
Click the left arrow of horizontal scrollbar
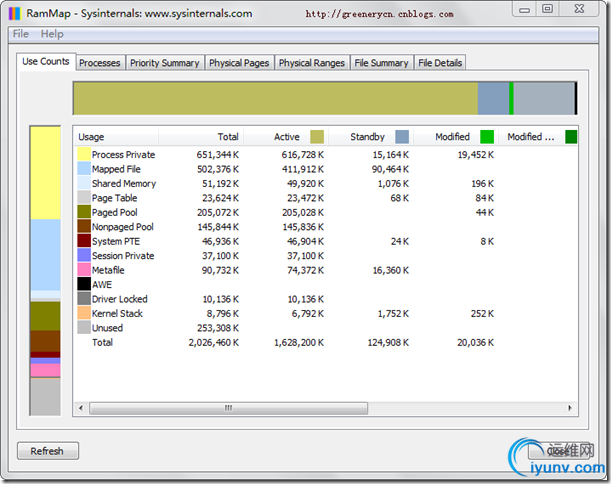pos(81,408)
